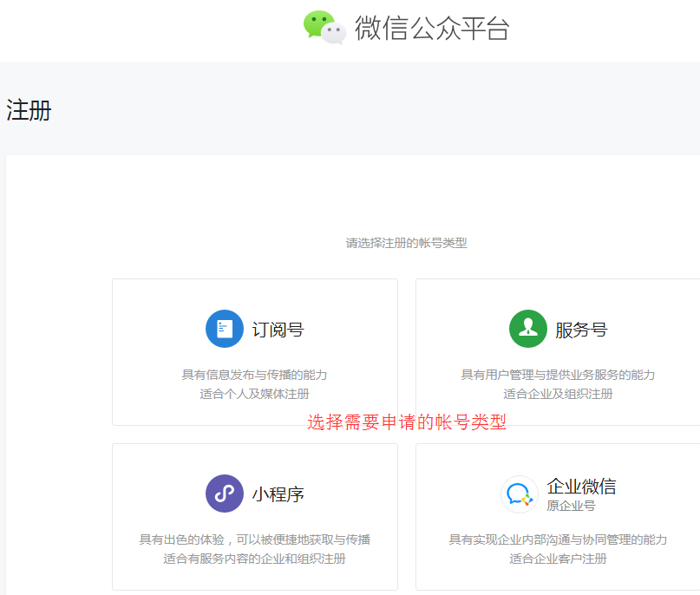Choose the 小程序 account type label
This screenshot has height=595, width=700.
[278, 494]
